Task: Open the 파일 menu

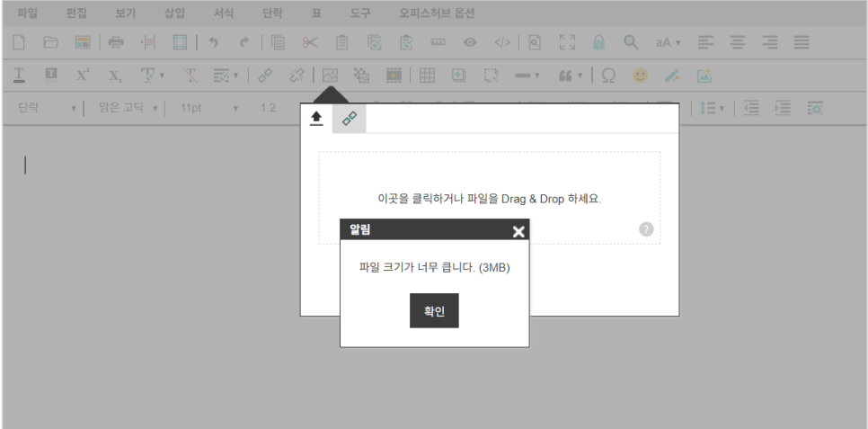Action: point(28,13)
